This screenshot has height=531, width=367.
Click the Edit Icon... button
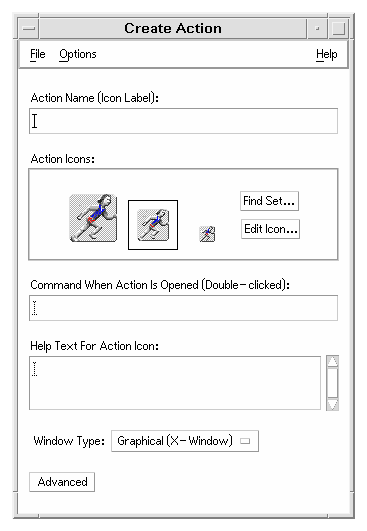(x=271, y=229)
